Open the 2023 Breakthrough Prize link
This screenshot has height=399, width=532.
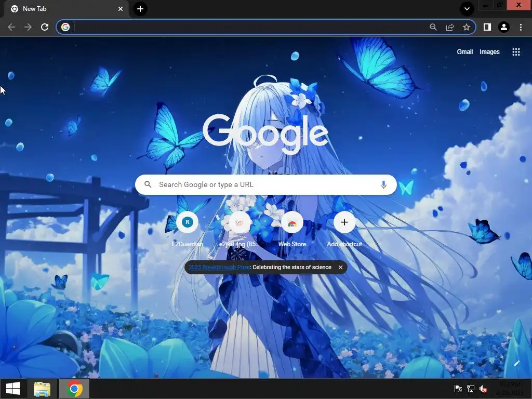[219, 267]
